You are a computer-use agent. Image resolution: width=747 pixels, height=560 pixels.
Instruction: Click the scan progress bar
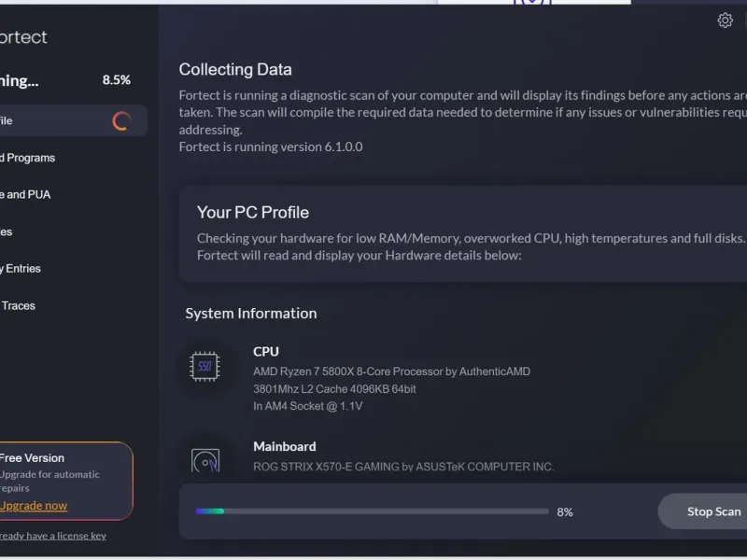click(372, 511)
